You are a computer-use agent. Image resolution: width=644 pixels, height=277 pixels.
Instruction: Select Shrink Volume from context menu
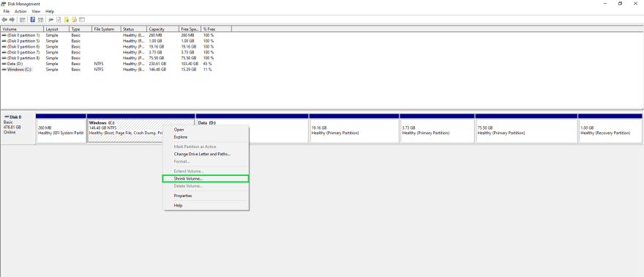(x=206, y=179)
